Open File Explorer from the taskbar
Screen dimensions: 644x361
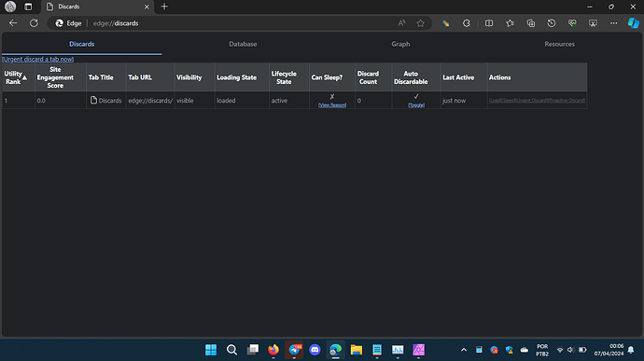point(357,350)
